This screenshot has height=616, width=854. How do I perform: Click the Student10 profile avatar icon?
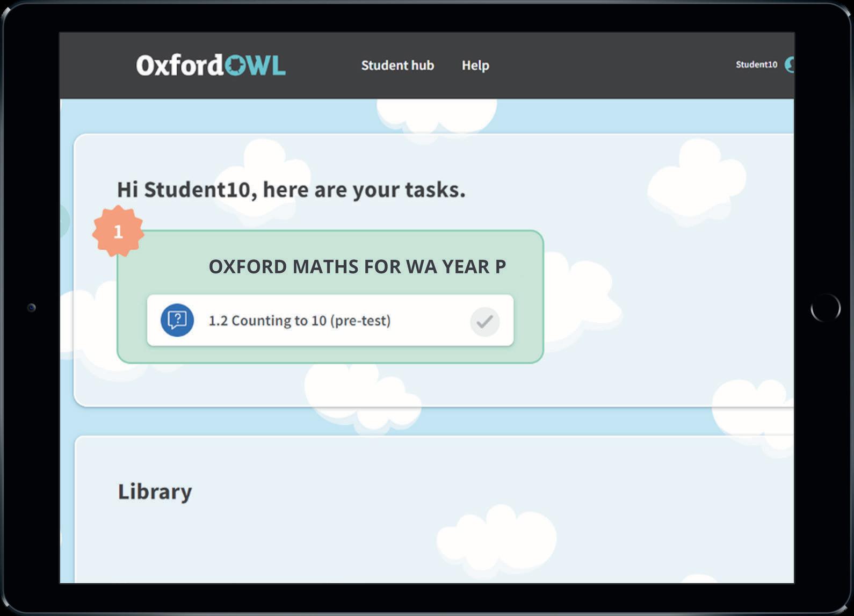[789, 64]
